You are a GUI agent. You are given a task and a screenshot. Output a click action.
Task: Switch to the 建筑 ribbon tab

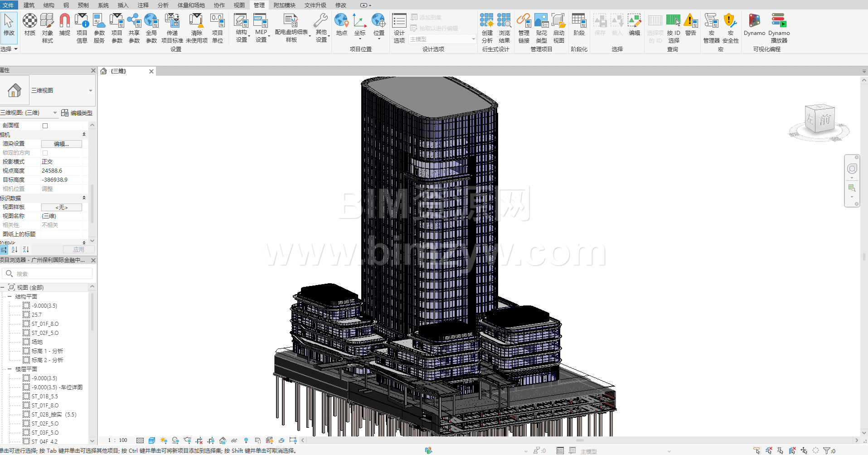[29, 5]
